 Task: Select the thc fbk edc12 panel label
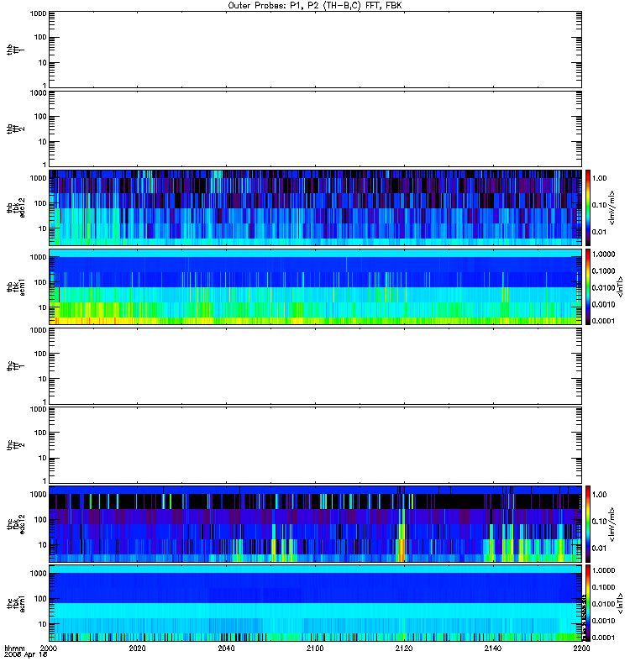click(x=15, y=523)
